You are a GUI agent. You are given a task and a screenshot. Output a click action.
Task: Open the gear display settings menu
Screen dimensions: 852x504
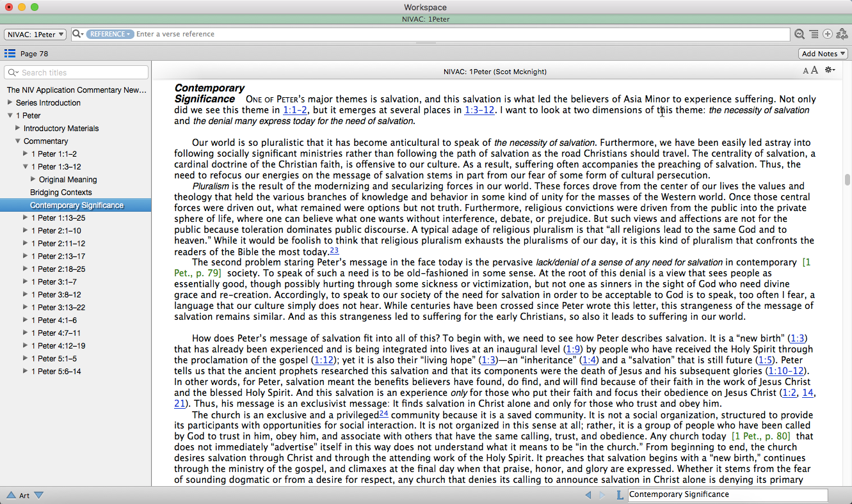click(x=830, y=70)
